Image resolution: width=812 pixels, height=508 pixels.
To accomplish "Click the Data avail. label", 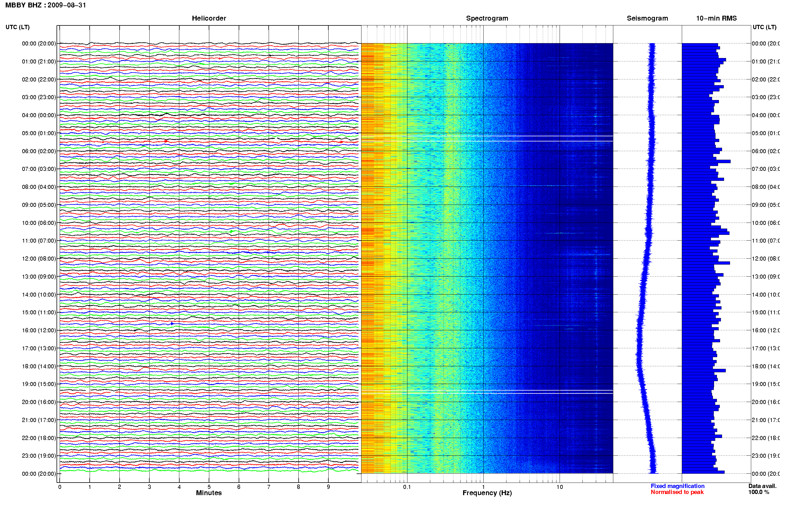I will (762, 486).
